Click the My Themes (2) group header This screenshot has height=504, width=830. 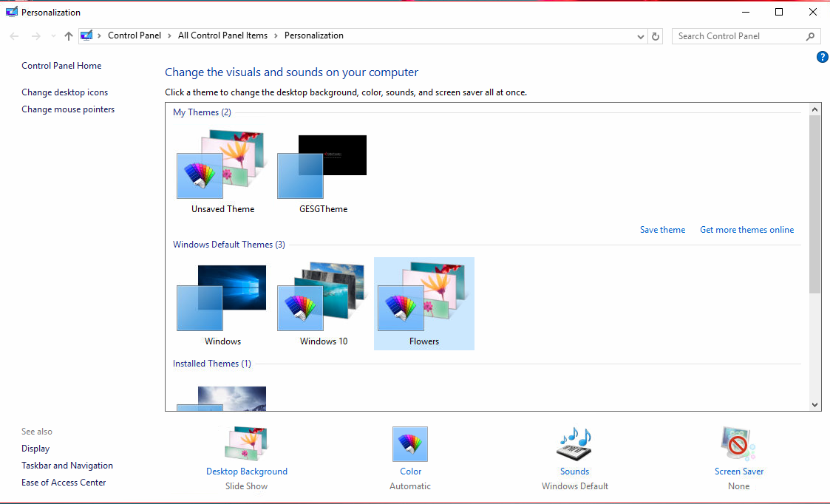coord(202,112)
